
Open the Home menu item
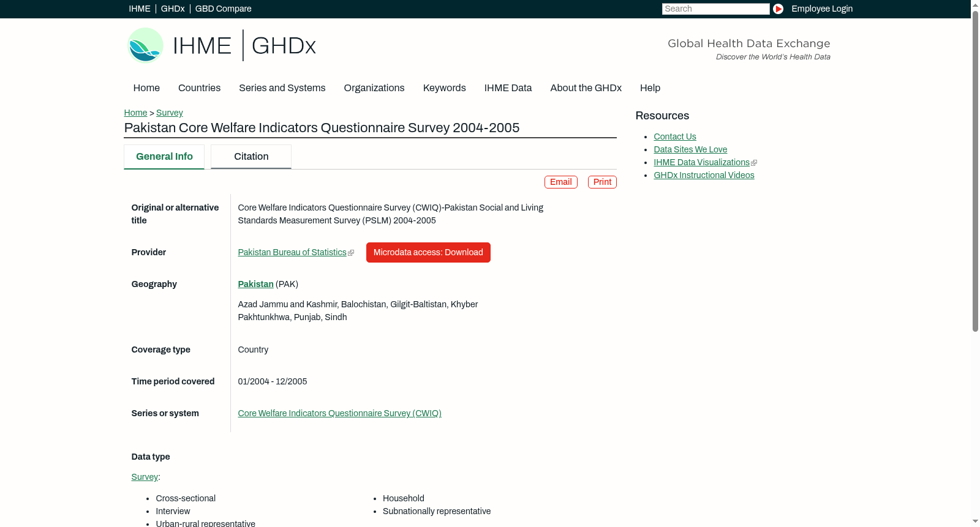[x=146, y=88]
